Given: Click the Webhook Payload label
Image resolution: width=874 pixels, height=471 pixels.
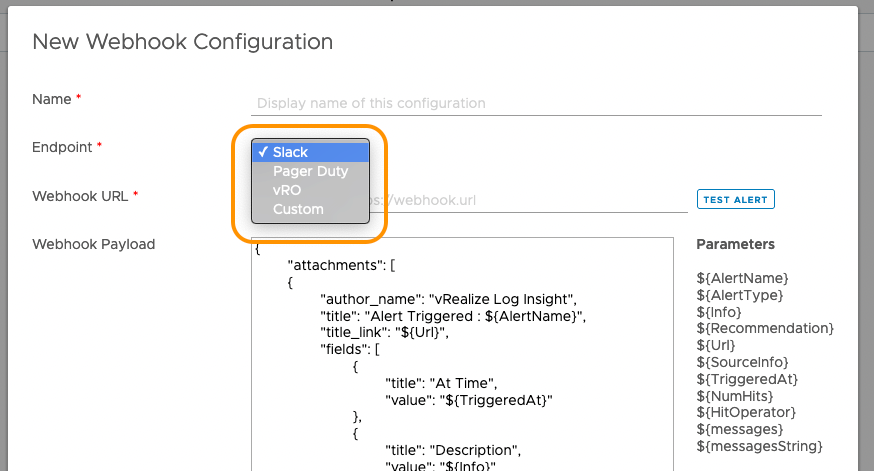Looking at the screenshot, I should 94,244.
